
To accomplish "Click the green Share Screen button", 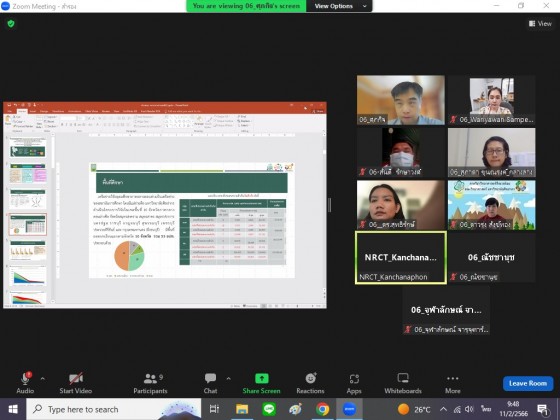I will (261, 383).
